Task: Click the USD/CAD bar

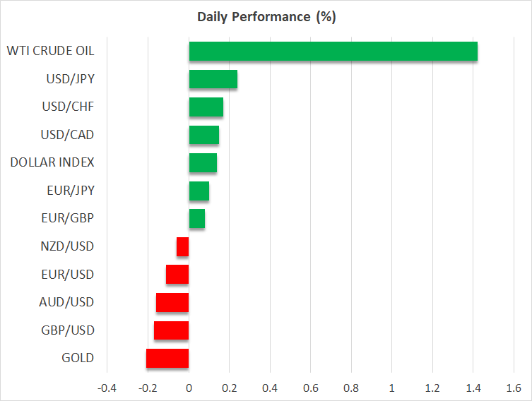Action: point(203,135)
